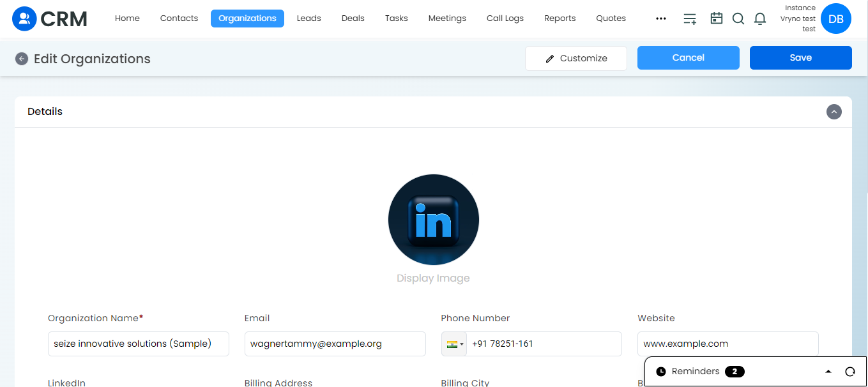Open the more modules ellipsis menu
Screen dimensions: 868x387
point(661,19)
